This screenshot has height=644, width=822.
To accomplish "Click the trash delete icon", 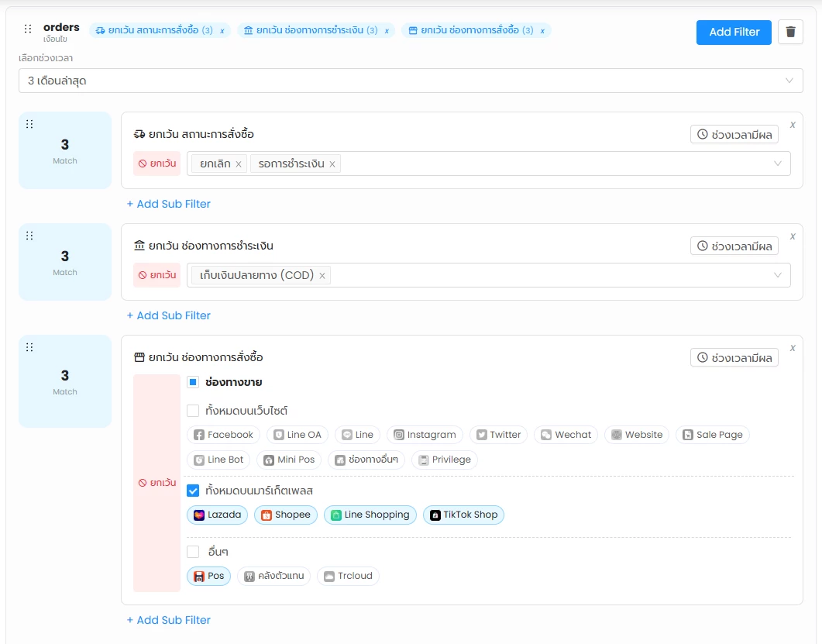I will [790, 32].
